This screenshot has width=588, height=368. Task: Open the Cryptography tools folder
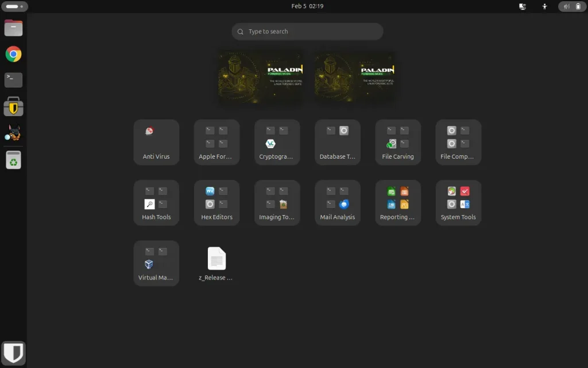tap(277, 142)
